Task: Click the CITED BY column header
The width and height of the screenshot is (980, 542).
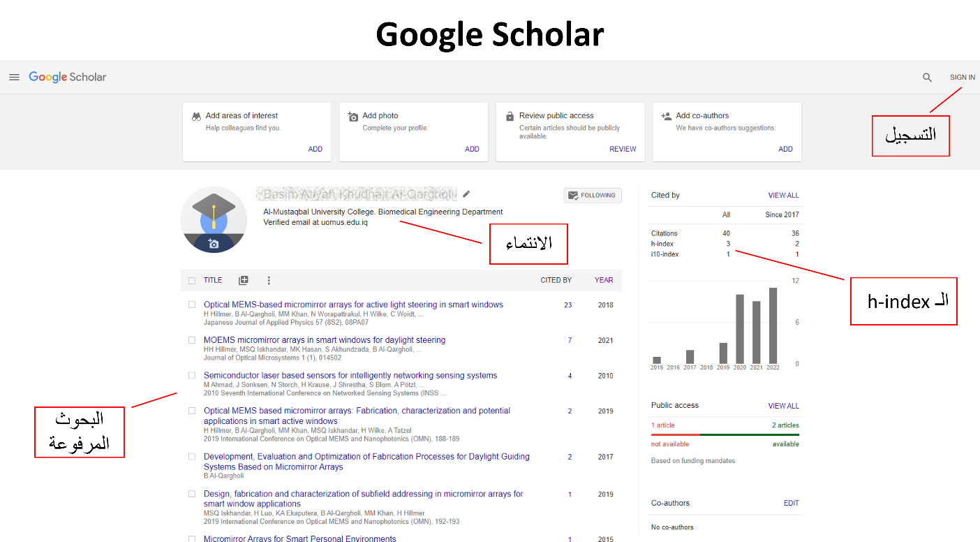Action: point(556,280)
